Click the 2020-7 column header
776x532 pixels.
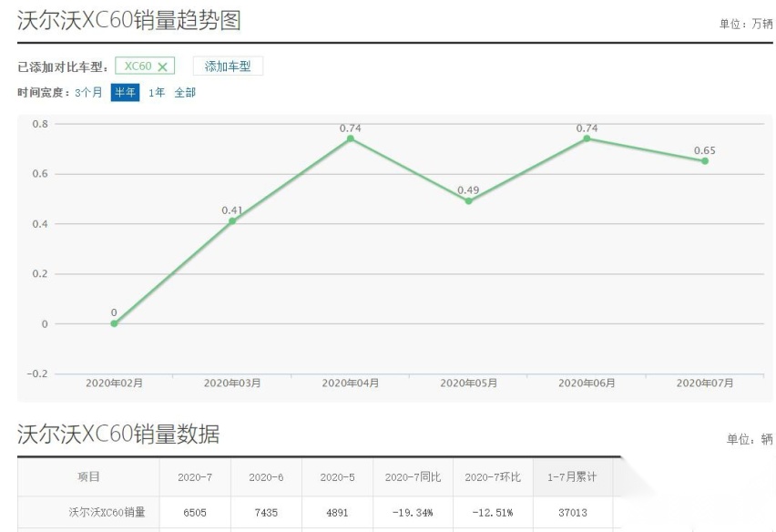[x=195, y=477]
